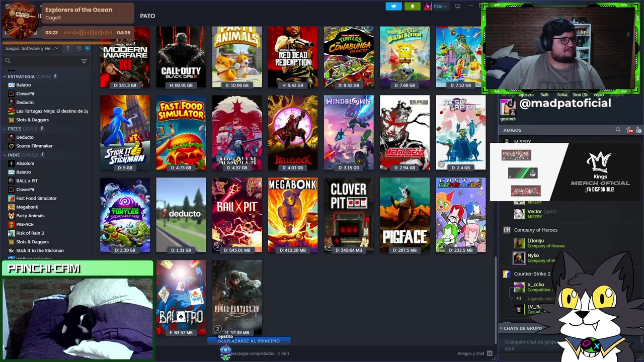
Task: Open the Pigface cover art
Action: pyautogui.click(x=405, y=215)
